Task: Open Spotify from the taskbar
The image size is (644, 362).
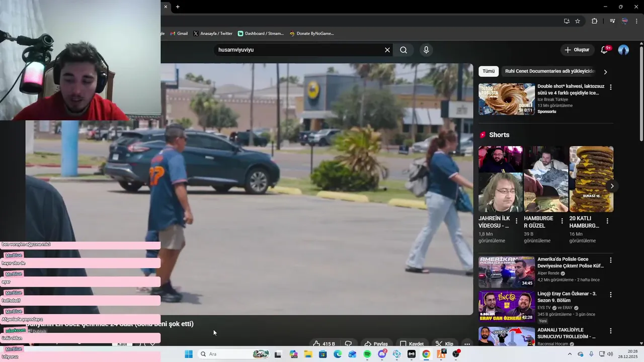Action: click(x=367, y=354)
